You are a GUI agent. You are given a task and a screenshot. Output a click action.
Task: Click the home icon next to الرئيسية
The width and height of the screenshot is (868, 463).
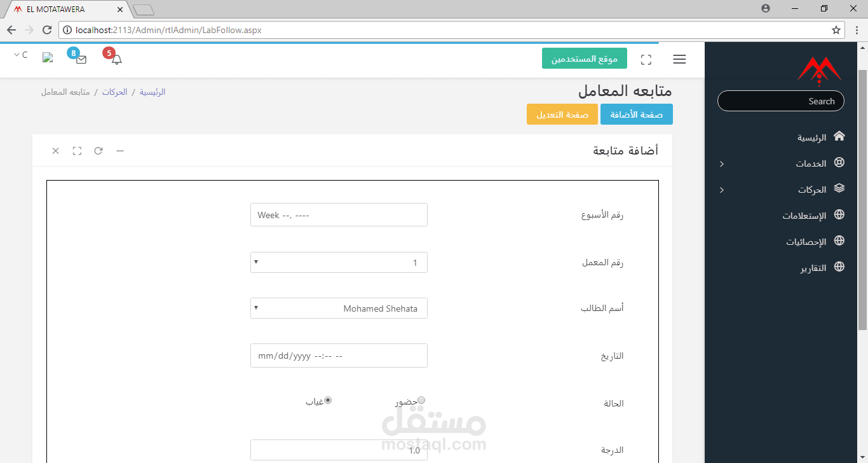pos(839,136)
